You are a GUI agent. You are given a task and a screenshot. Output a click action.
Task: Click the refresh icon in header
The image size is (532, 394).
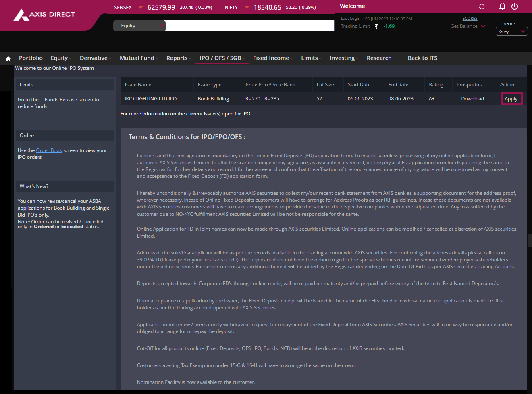[x=482, y=6]
